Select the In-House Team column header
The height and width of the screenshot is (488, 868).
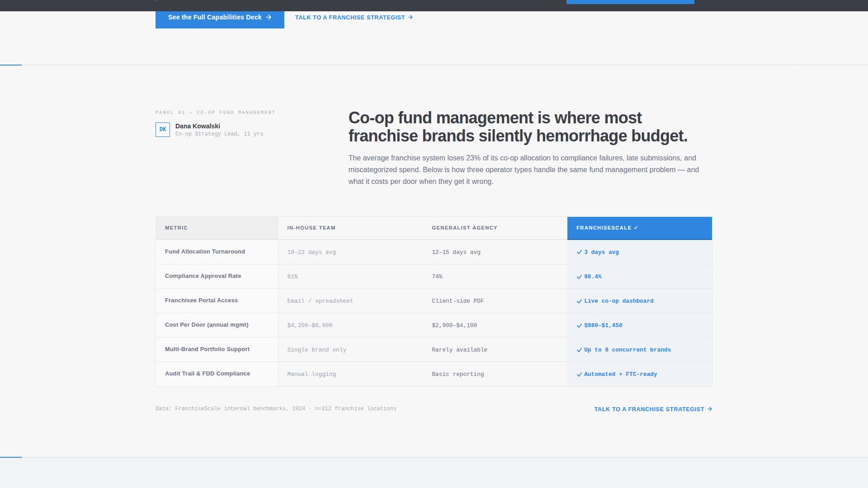pos(350,228)
